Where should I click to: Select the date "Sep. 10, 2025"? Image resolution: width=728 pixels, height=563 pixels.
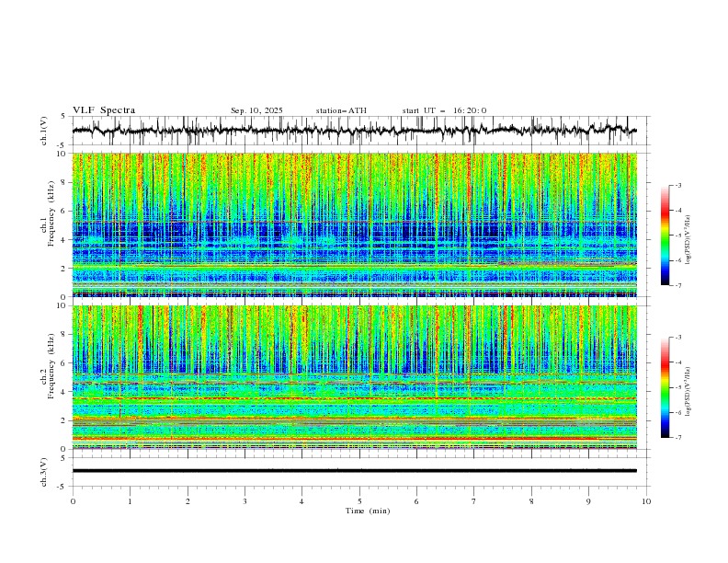point(256,110)
